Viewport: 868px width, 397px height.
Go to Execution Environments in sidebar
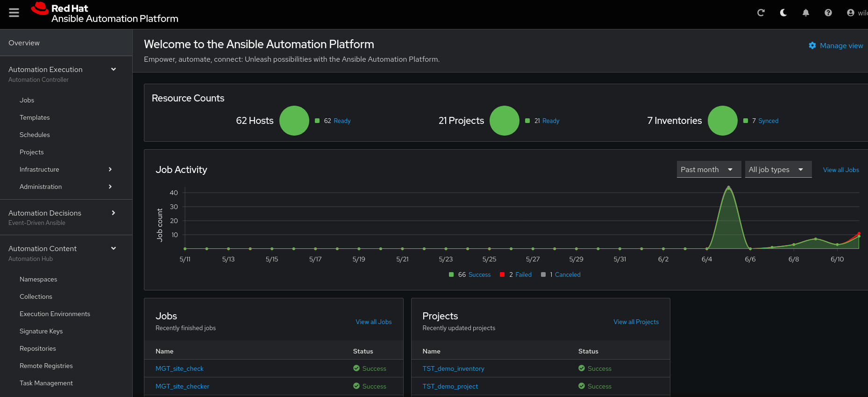pyautogui.click(x=55, y=314)
